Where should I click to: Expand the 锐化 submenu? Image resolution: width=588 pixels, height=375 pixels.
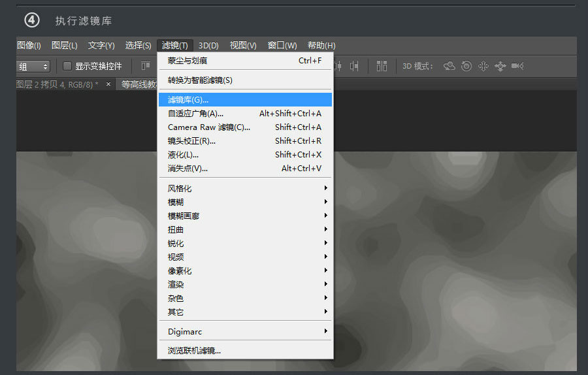click(x=245, y=243)
